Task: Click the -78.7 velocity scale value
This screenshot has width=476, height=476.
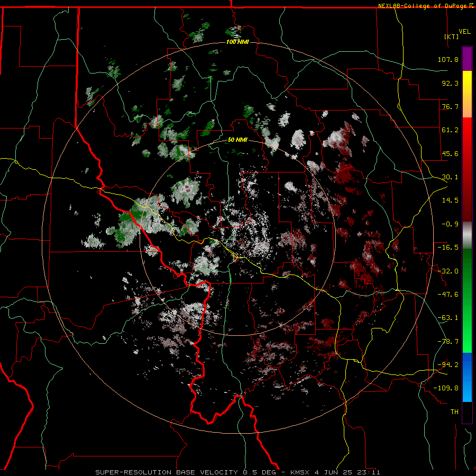Action: [x=448, y=342]
